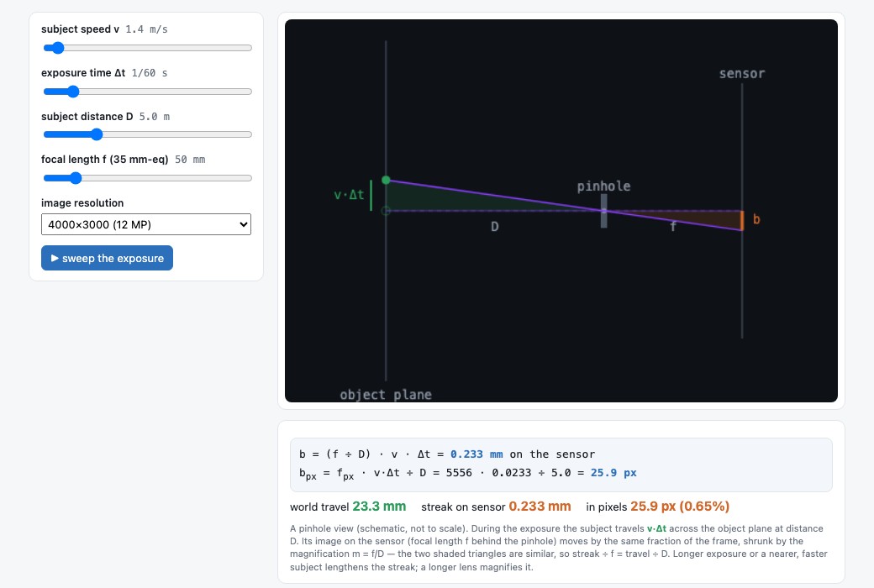Click the focal length slider thumb
The height and width of the screenshot is (588, 874).
point(76,178)
